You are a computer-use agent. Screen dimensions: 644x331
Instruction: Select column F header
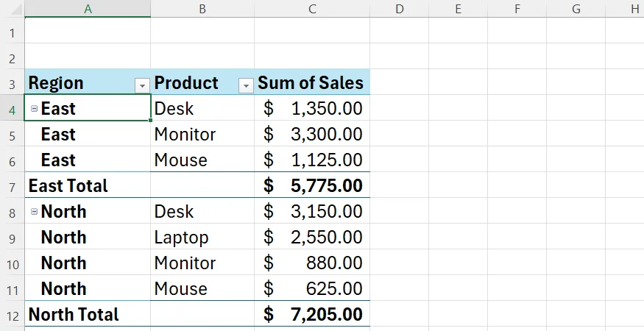pos(517,9)
